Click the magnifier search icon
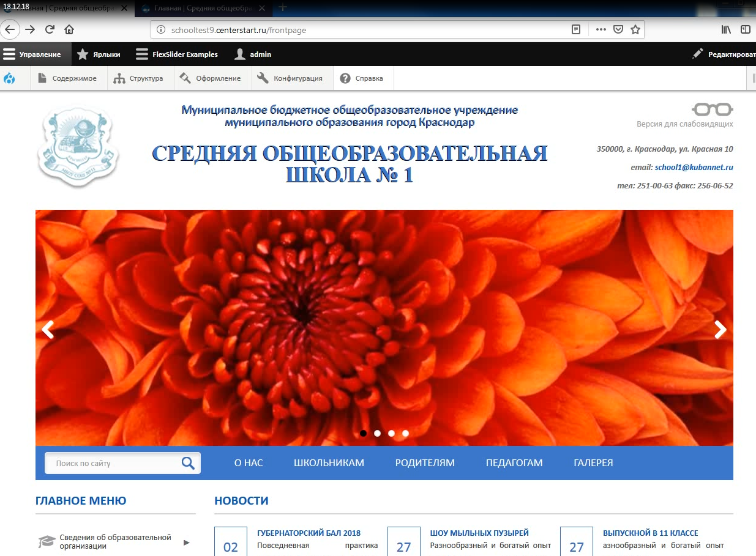This screenshot has width=756, height=556. pyautogui.click(x=188, y=463)
